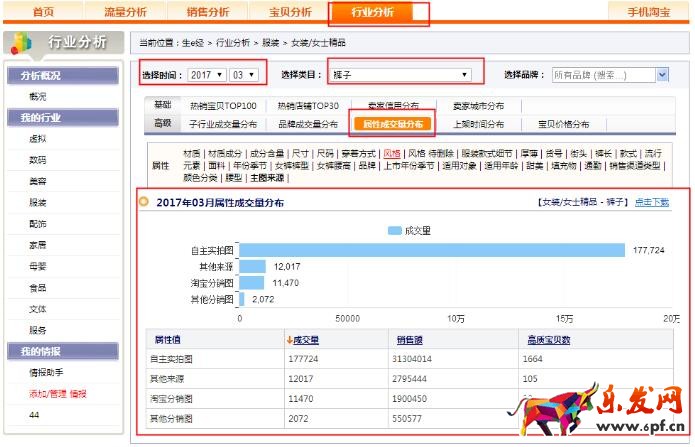Go to the 手机淘宝 tab
The height and width of the screenshot is (447, 695).
coord(650,12)
